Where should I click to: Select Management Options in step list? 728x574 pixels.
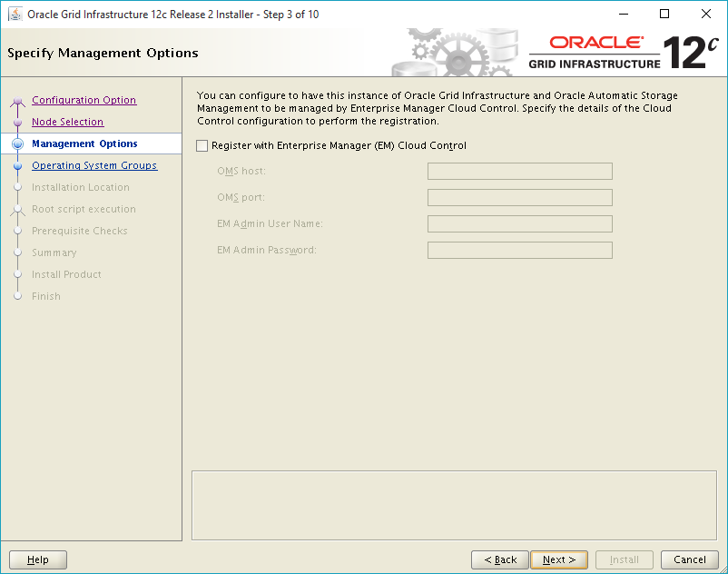[x=84, y=143]
